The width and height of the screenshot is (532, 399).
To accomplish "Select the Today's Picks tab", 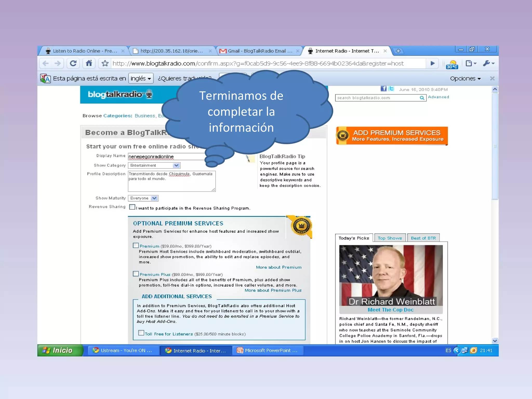I will (x=354, y=238).
